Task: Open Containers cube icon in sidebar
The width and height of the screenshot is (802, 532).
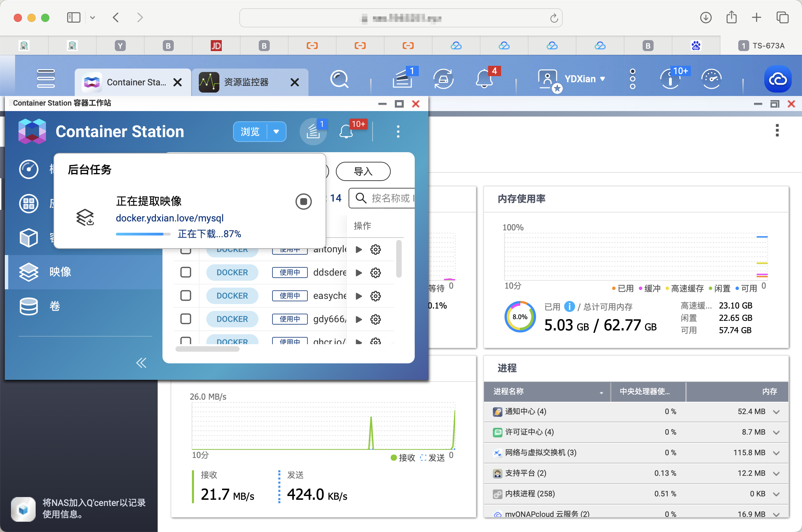Action: pyautogui.click(x=29, y=238)
